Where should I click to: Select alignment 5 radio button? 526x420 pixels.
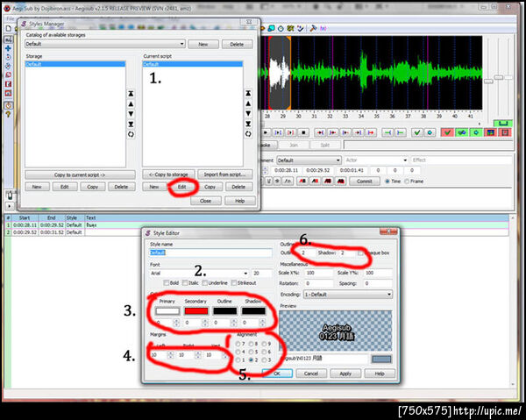point(251,352)
